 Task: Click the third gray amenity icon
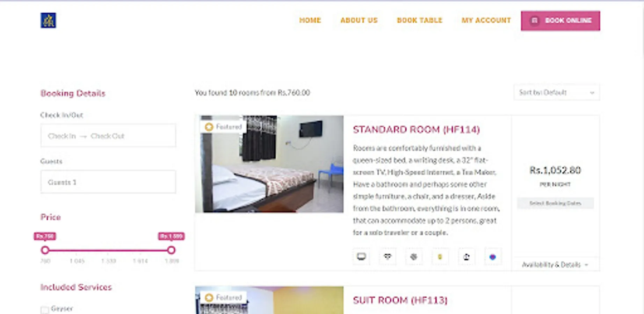(x=414, y=257)
